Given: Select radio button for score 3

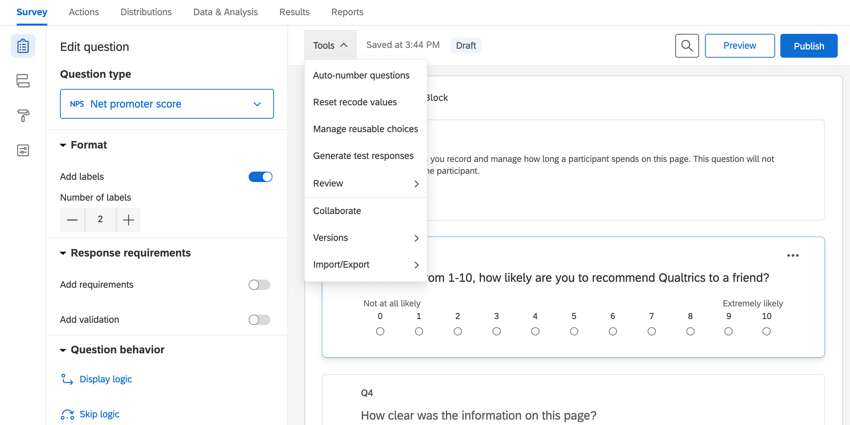Looking at the screenshot, I should (497, 331).
